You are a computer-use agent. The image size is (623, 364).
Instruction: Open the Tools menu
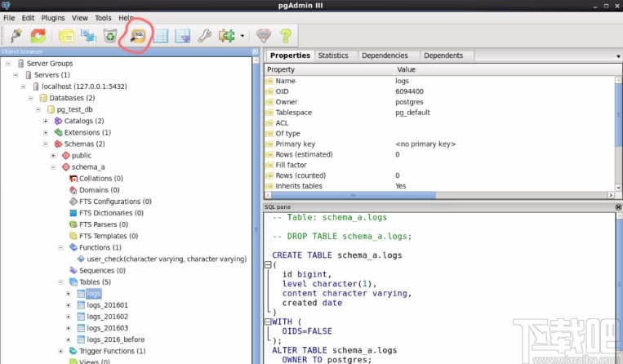(x=103, y=17)
